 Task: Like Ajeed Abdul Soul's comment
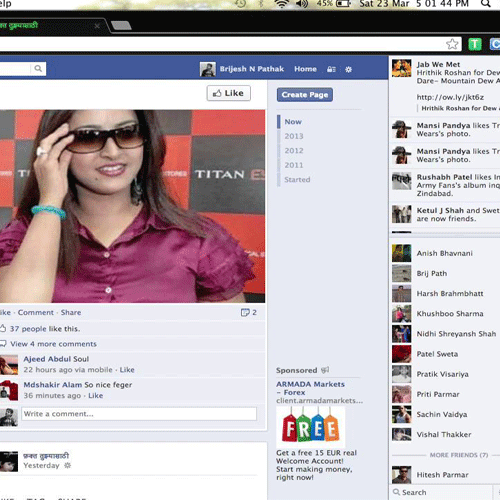[x=127, y=370]
